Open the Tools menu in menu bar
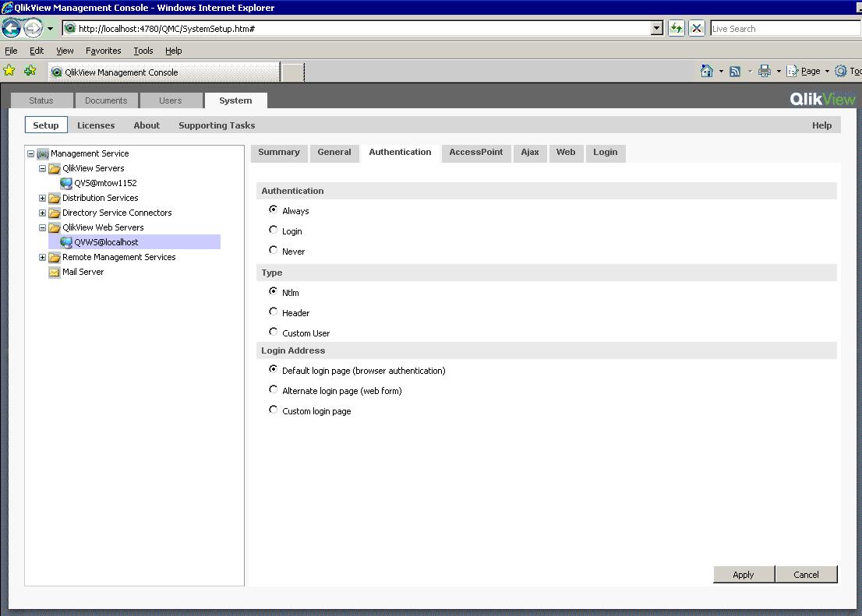This screenshot has width=862, height=616. 143,51
